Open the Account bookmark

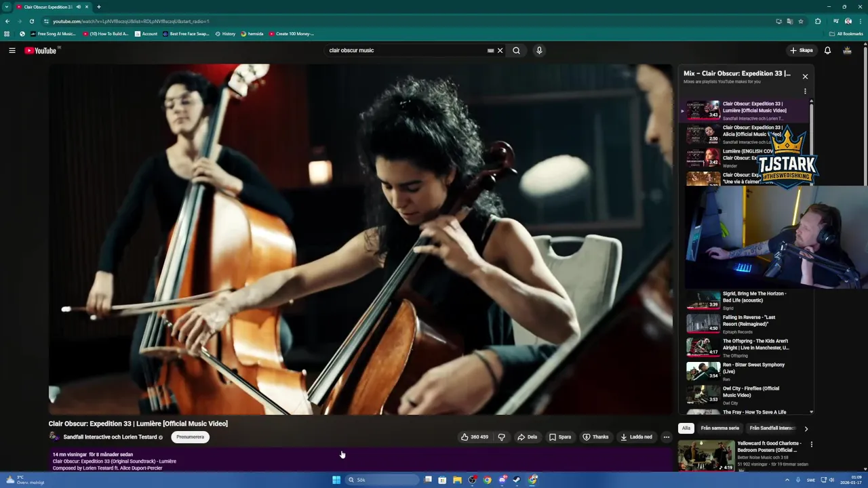point(146,34)
